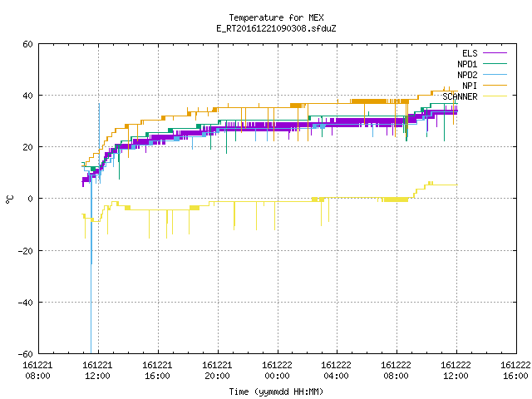Screen dimensions: 532x399
Task: Click the blue NPD2 legend line
Action: coord(495,74)
